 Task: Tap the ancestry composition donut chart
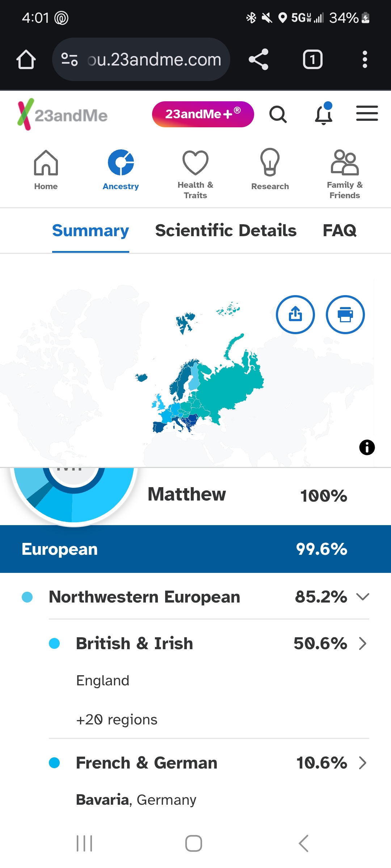pyautogui.click(x=74, y=495)
